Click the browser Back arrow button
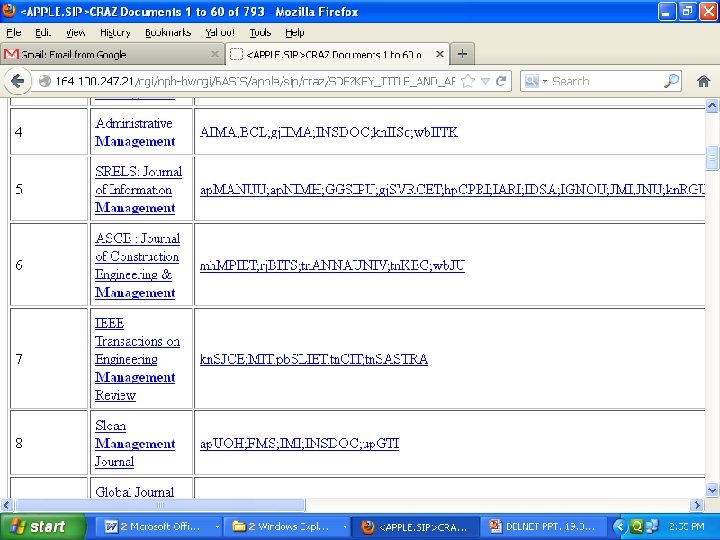Screen dimensions: 720x540 tap(17, 81)
